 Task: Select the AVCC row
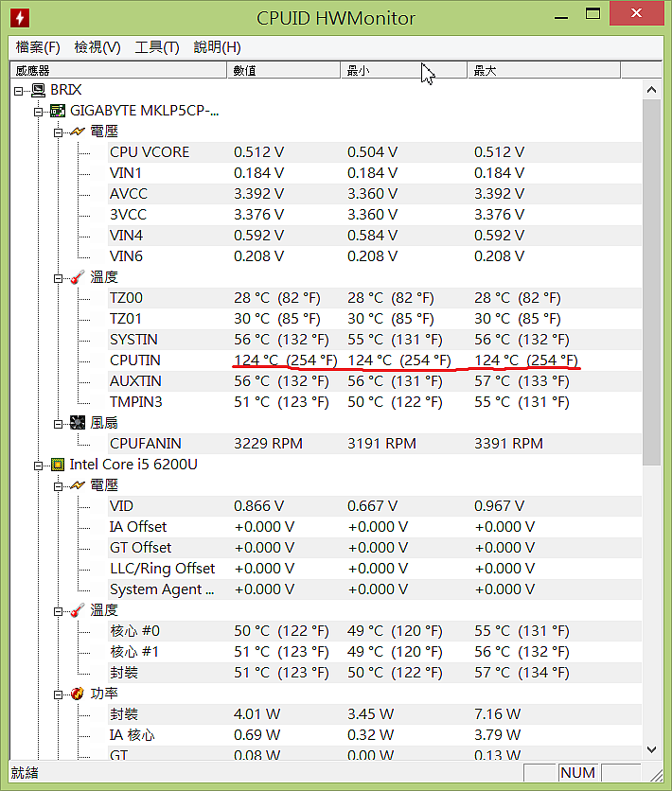(375, 194)
